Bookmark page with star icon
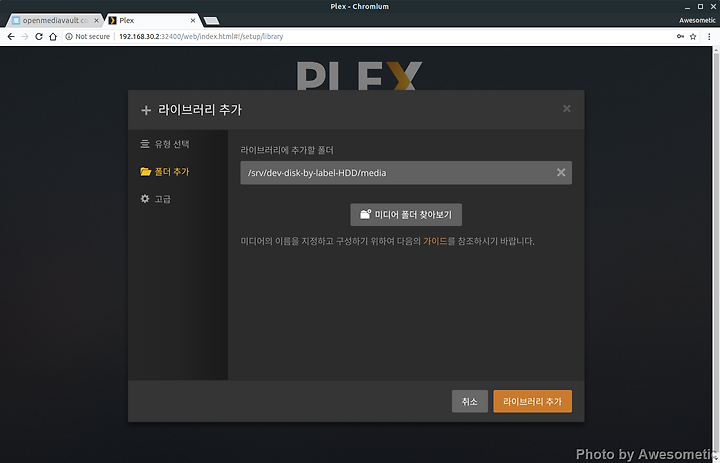Image resolution: width=720 pixels, height=463 pixels. coord(693,36)
